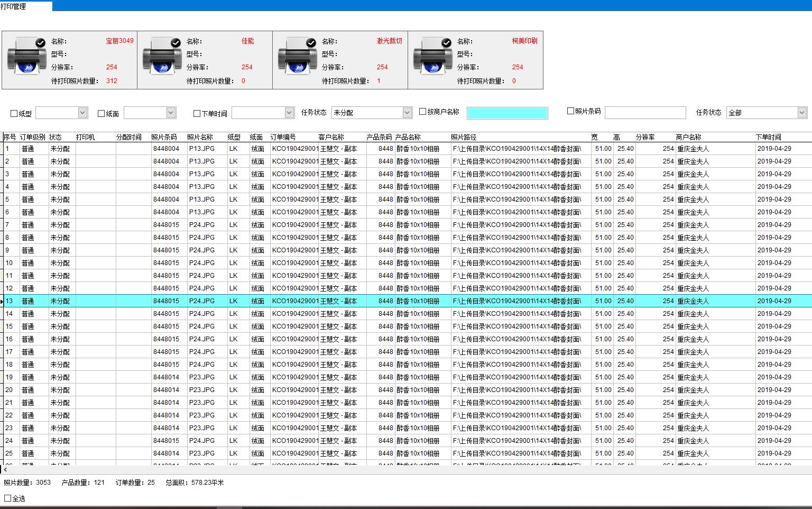Click the 照片条码 text input box
812x509 pixels.
click(x=645, y=113)
